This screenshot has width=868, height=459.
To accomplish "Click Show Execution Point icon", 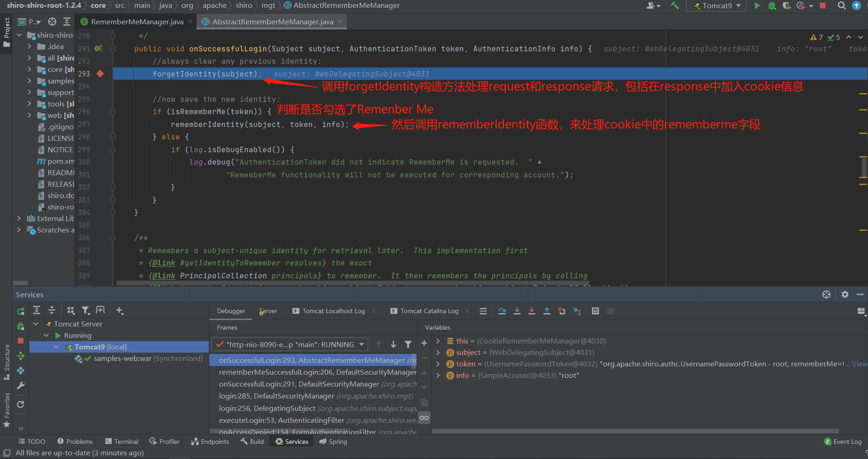I will (x=483, y=311).
